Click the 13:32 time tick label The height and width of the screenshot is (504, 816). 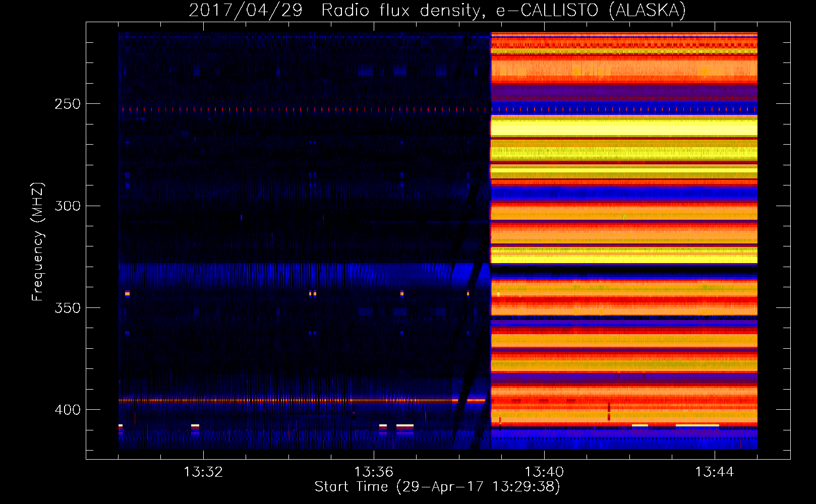click(203, 472)
